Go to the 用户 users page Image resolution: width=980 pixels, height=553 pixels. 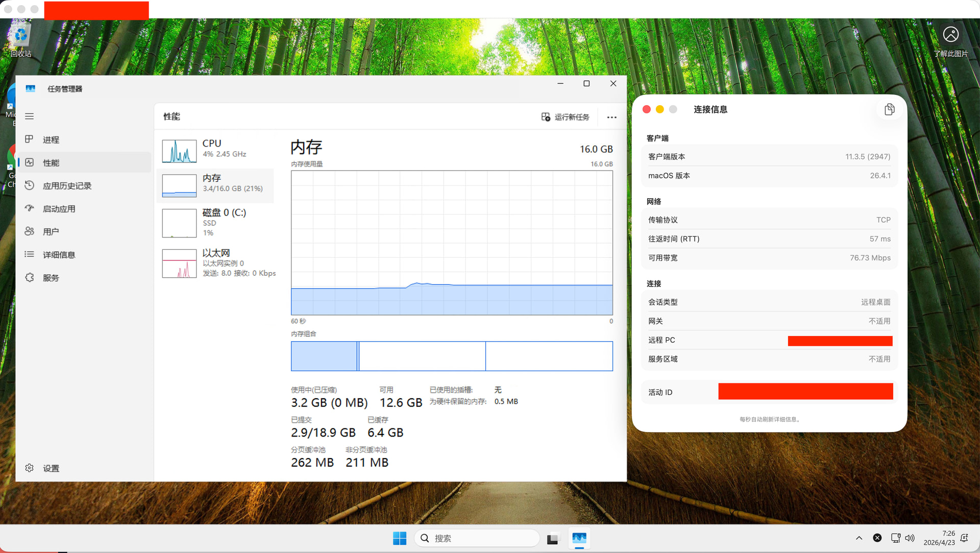51,232
